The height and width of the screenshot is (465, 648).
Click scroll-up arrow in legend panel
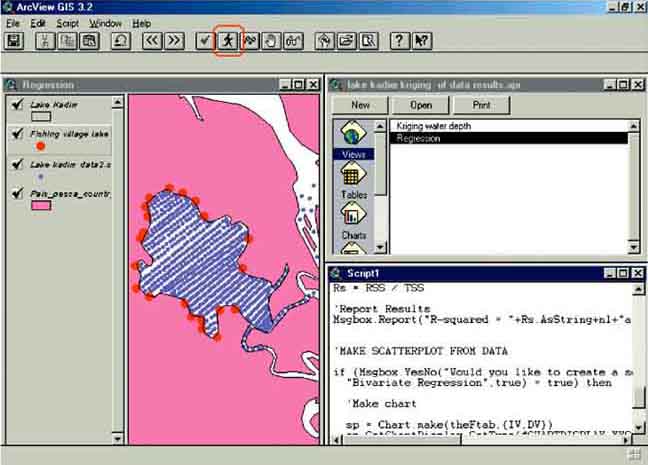tap(119, 102)
